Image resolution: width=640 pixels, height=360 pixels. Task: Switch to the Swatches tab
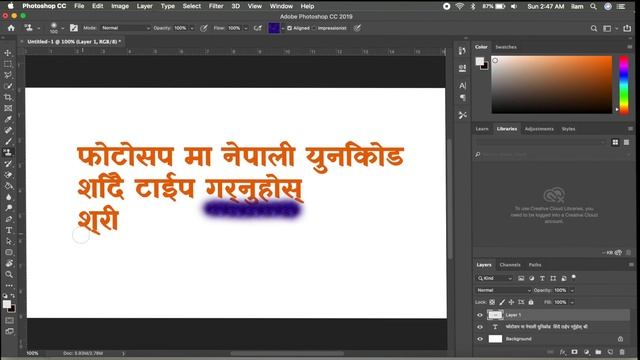click(506, 47)
